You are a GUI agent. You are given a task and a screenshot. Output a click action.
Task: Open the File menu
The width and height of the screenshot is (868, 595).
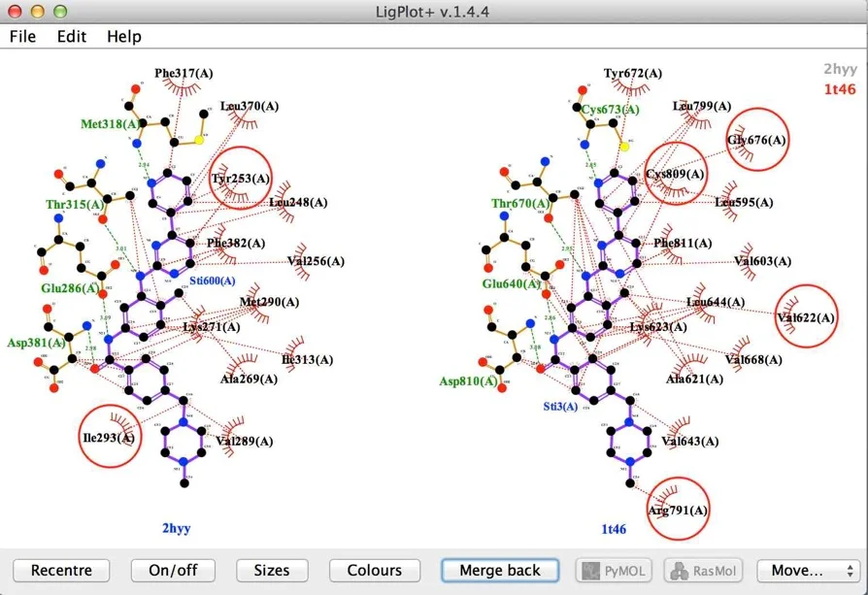coord(22,37)
